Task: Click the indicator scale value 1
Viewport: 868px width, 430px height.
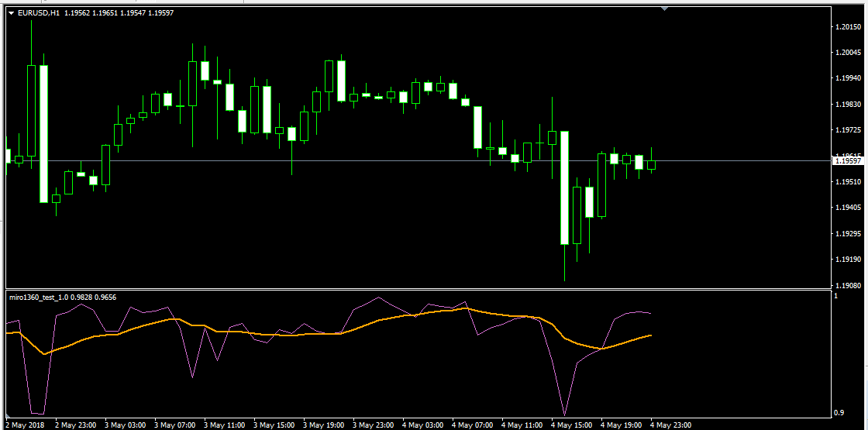Action: [x=836, y=297]
